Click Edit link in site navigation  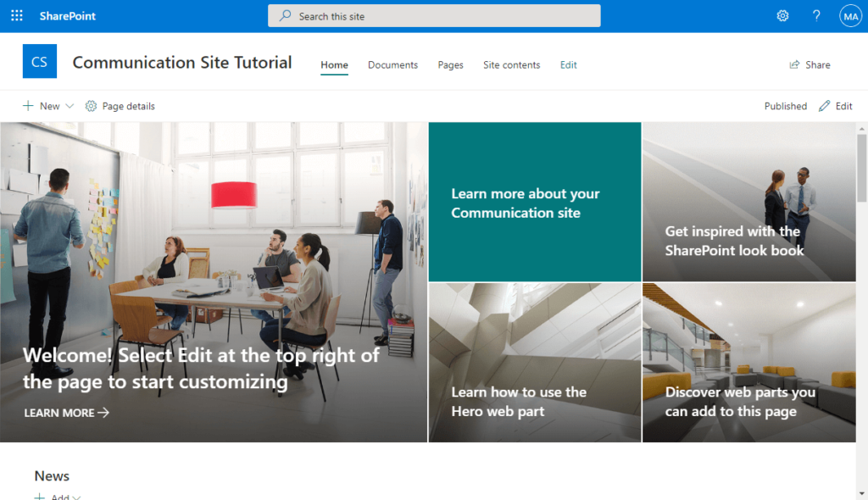[x=569, y=64]
